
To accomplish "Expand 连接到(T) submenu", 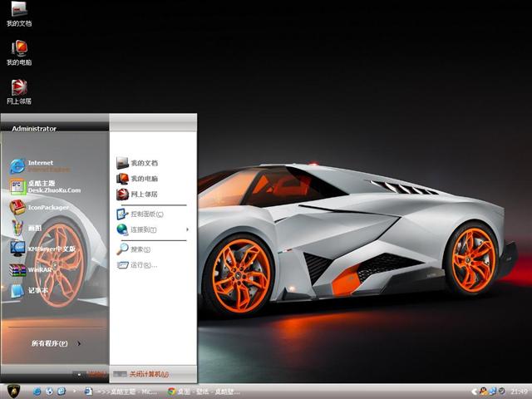I will pyautogui.click(x=153, y=229).
